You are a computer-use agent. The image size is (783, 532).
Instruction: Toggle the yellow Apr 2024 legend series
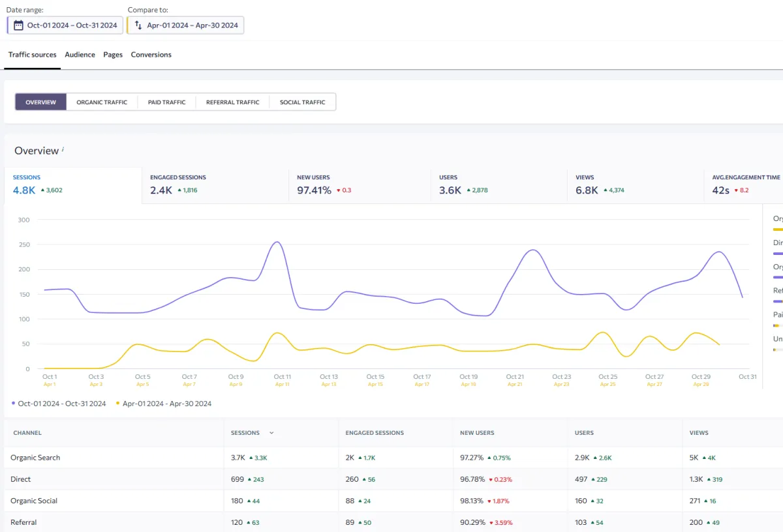[164, 404]
